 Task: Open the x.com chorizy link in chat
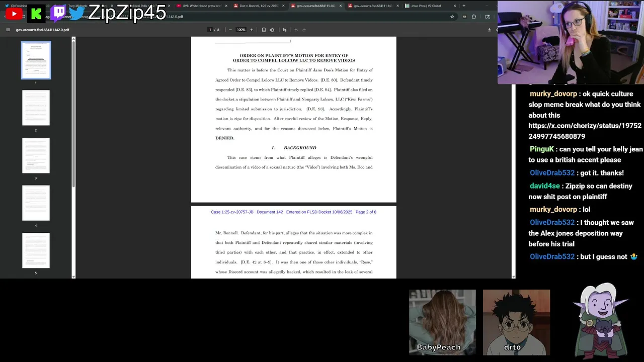coord(585,131)
